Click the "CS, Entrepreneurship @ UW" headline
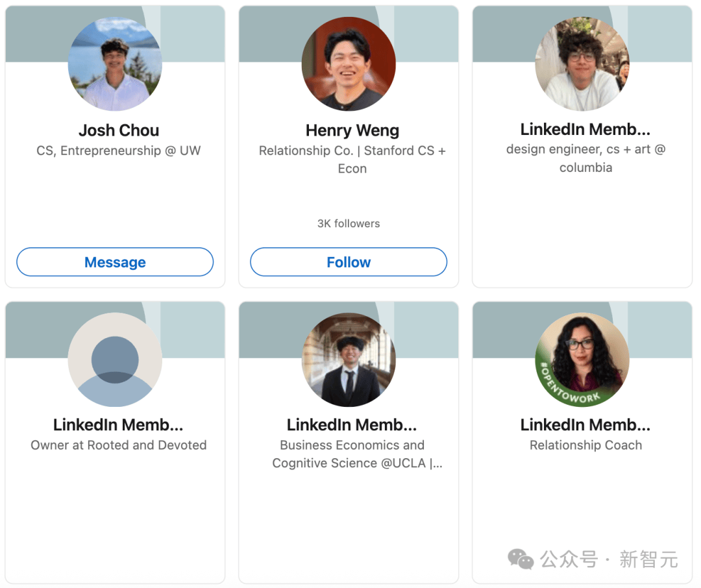Image resolution: width=701 pixels, height=588 pixels. click(x=119, y=151)
